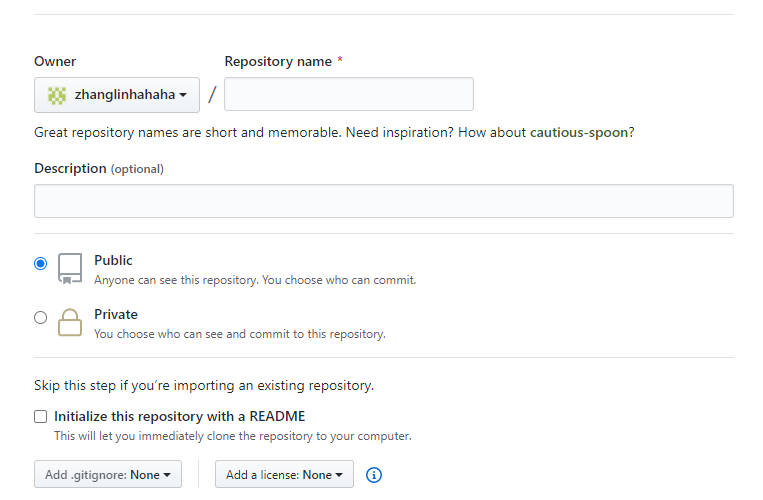Select the Public visibility radio button
The image size is (763, 500).
point(41,264)
